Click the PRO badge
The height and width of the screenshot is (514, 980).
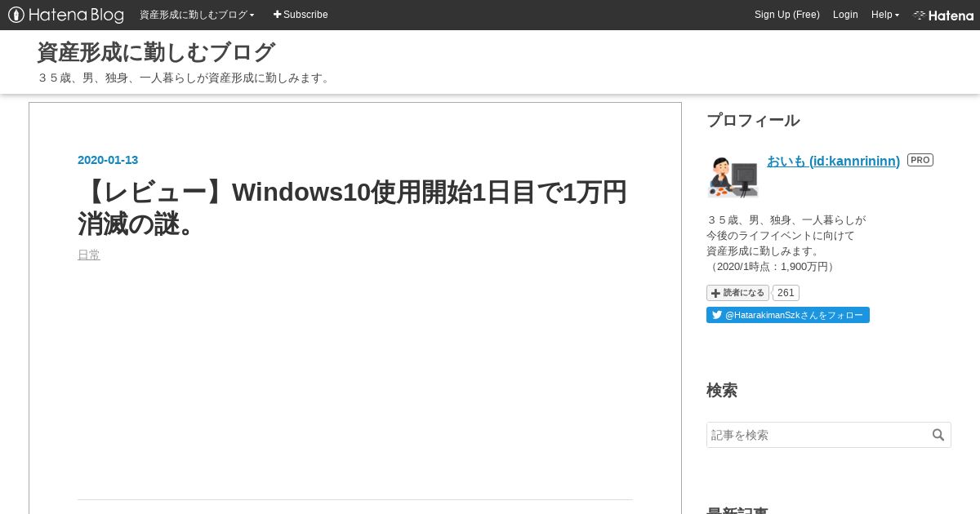point(920,160)
